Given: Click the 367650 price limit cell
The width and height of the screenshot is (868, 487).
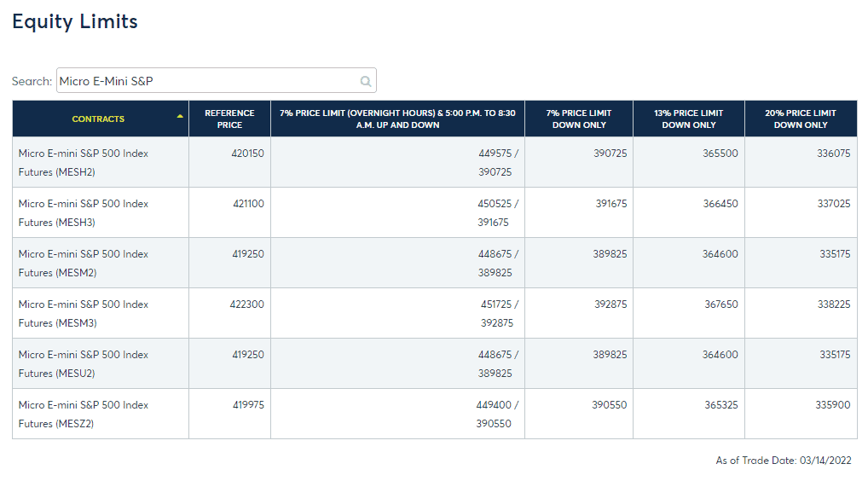Looking at the screenshot, I should pyautogui.click(x=720, y=304).
